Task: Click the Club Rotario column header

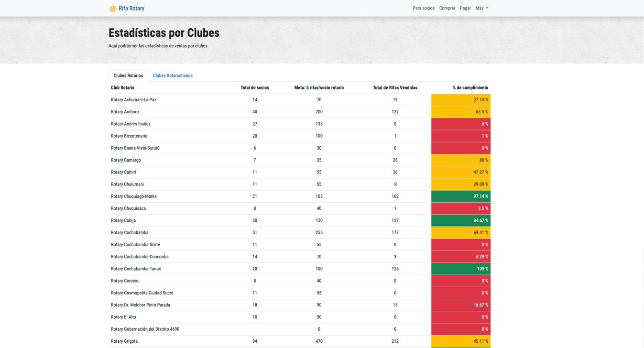Action: pos(122,88)
